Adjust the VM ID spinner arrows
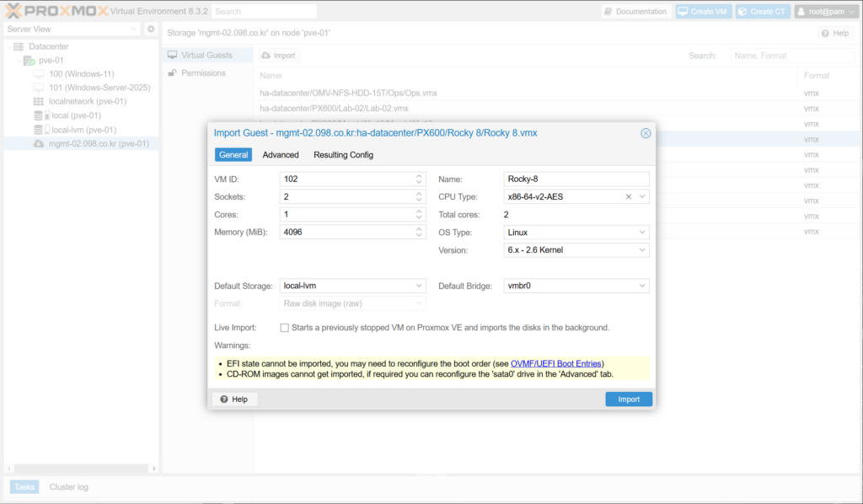 (x=419, y=179)
